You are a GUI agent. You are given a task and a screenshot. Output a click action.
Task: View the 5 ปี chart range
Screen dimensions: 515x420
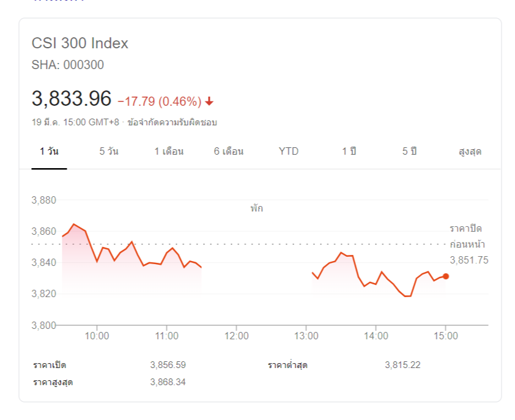pyautogui.click(x=409, y=152)
